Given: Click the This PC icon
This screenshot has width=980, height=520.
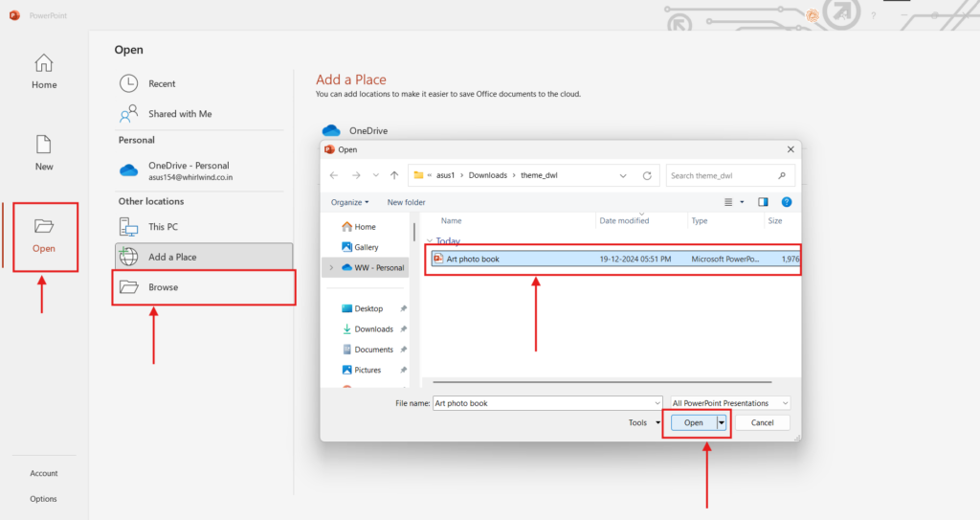Looking at the screenshot, I should (128, 227).
